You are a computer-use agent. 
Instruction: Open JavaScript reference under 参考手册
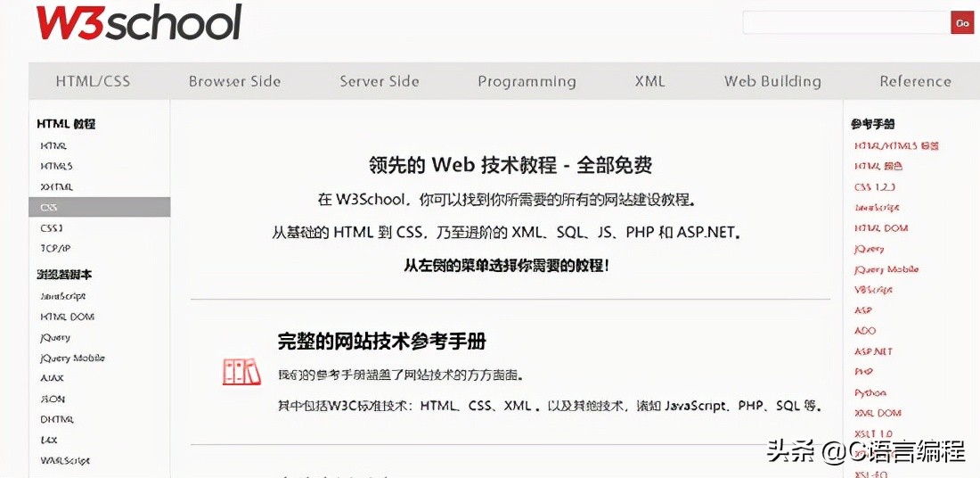[877, 208]
